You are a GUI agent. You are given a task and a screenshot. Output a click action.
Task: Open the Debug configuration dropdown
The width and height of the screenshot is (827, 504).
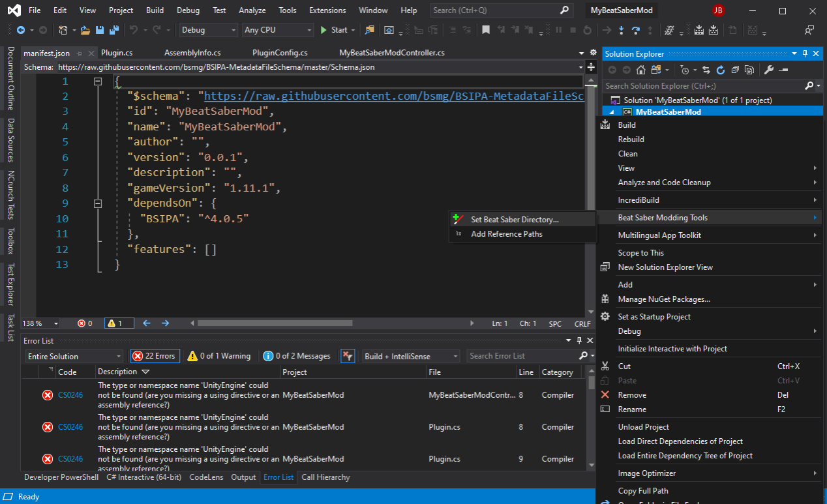[x=208, y=30]
